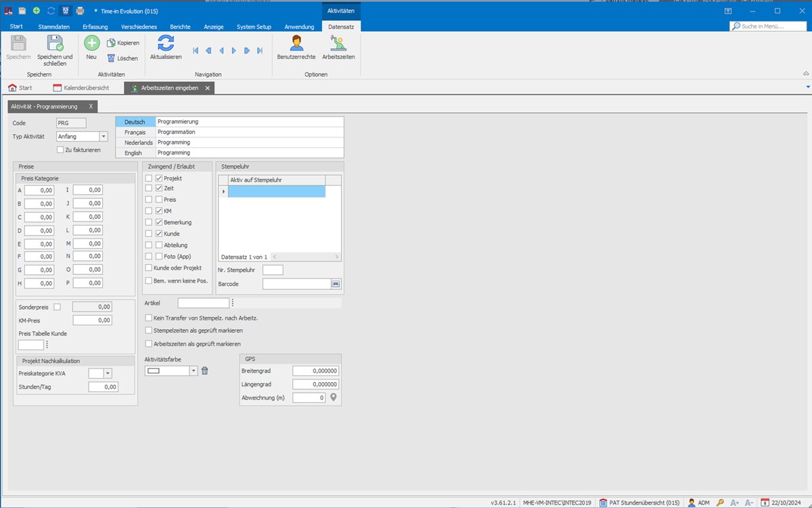Screen dimensions: 812x508
Task: Enable the Zu fakturieren checkbox
Action: coord(60,150)
